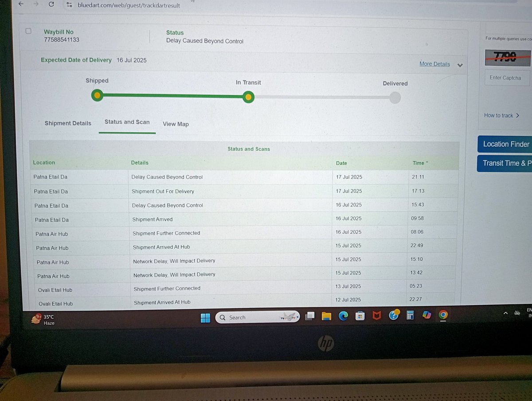532x401 pixels.
Task: Tick the checkbox beside Waybill No 77588541133
Action: [28, 31]
